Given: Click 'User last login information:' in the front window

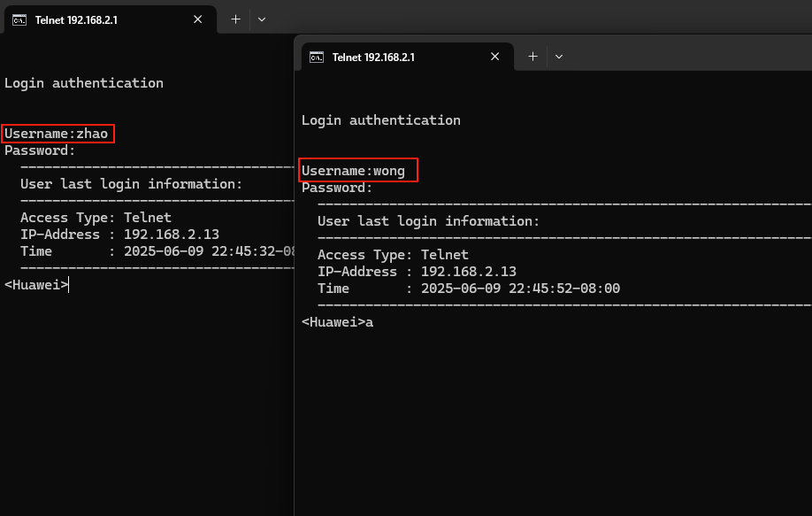Looking at the screenshot, I should coord(429,222).
